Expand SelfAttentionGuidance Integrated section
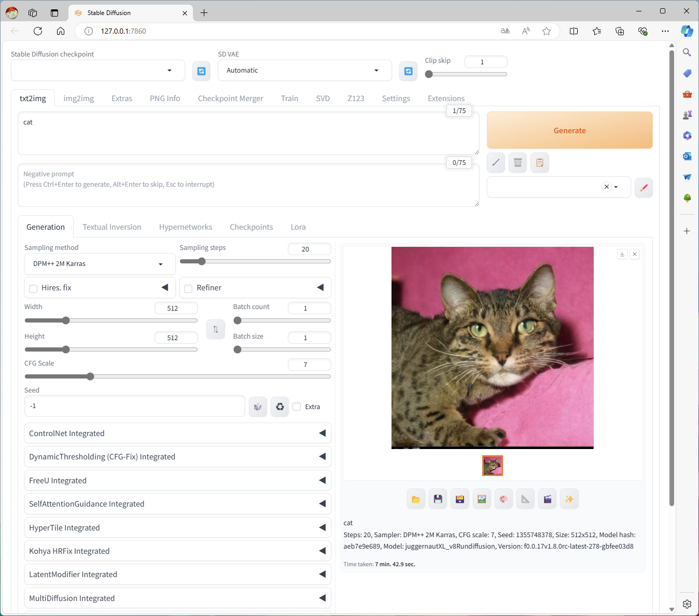 [177, 504]
